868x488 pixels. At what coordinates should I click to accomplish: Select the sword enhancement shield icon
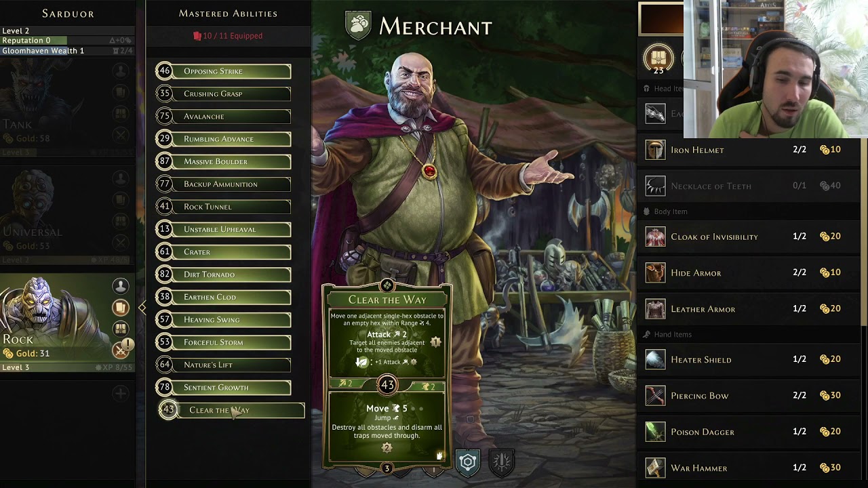point(502,462)
